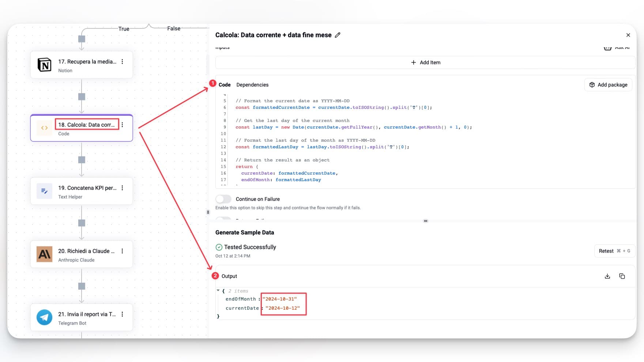Collapse the output JSON tree arrow

[x=218, y=291]
